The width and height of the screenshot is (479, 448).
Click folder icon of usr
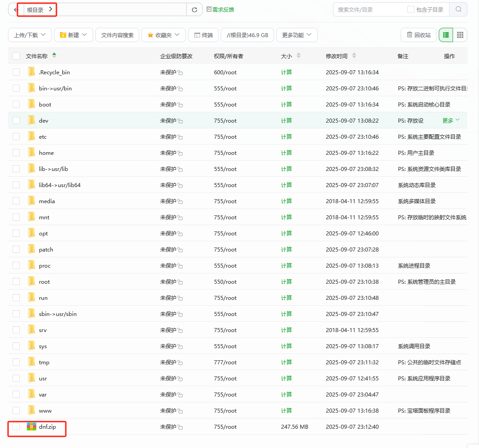click(x=31, y=378)
